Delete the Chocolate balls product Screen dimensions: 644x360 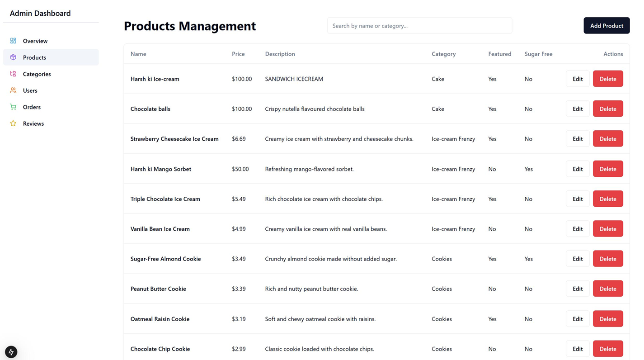608,109
